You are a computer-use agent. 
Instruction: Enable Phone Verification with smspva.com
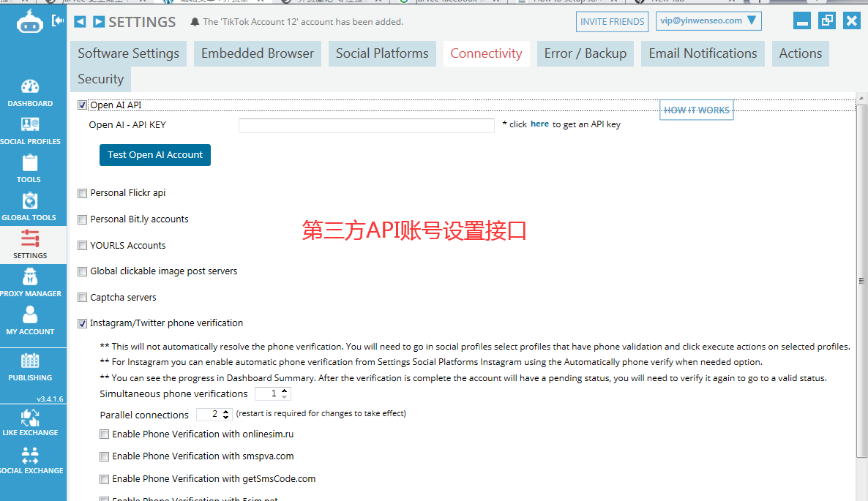[x=104, y=456]
